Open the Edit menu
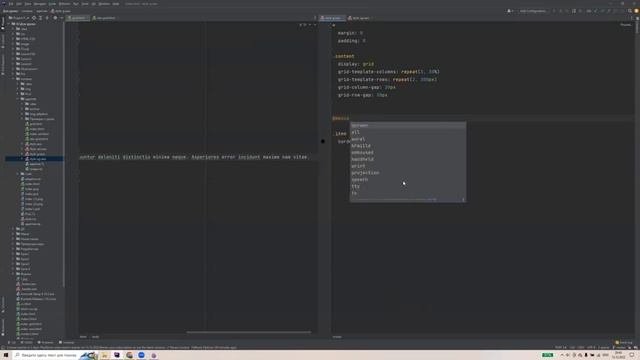 (x=19, y=4)
